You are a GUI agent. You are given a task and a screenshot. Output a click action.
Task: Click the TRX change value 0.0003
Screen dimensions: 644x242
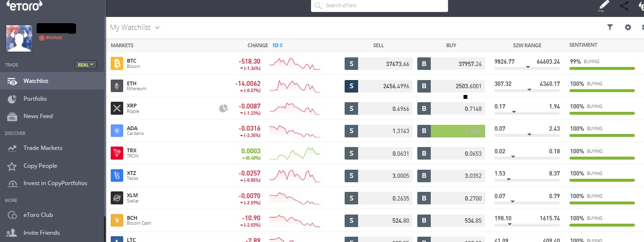tap(250, 150)
